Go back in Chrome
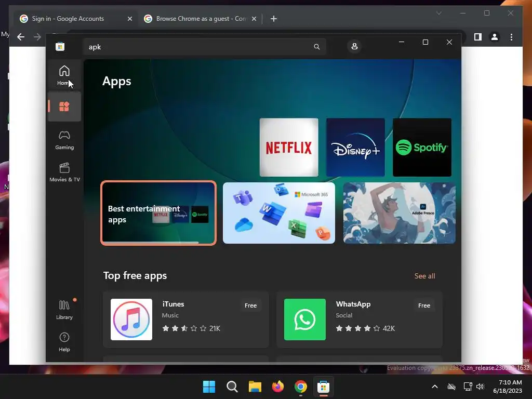Screen dimensions: 532x399 tap(21, 37)
